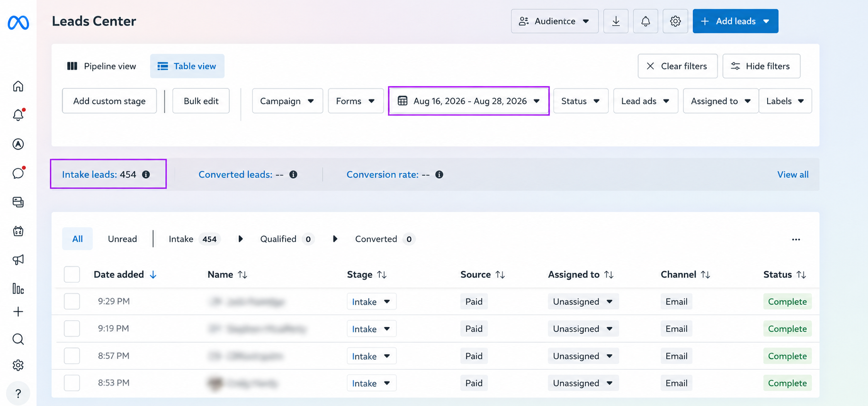Select the Unread tab

(122, 239)
